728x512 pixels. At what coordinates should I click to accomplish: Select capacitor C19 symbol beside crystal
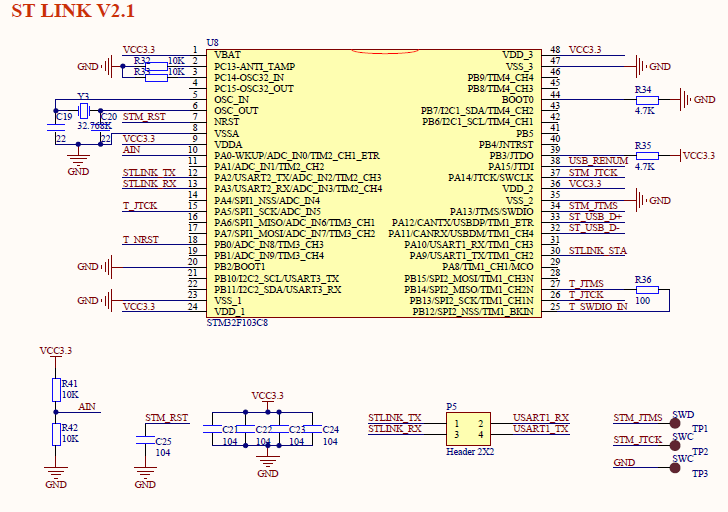pos(56,127)
